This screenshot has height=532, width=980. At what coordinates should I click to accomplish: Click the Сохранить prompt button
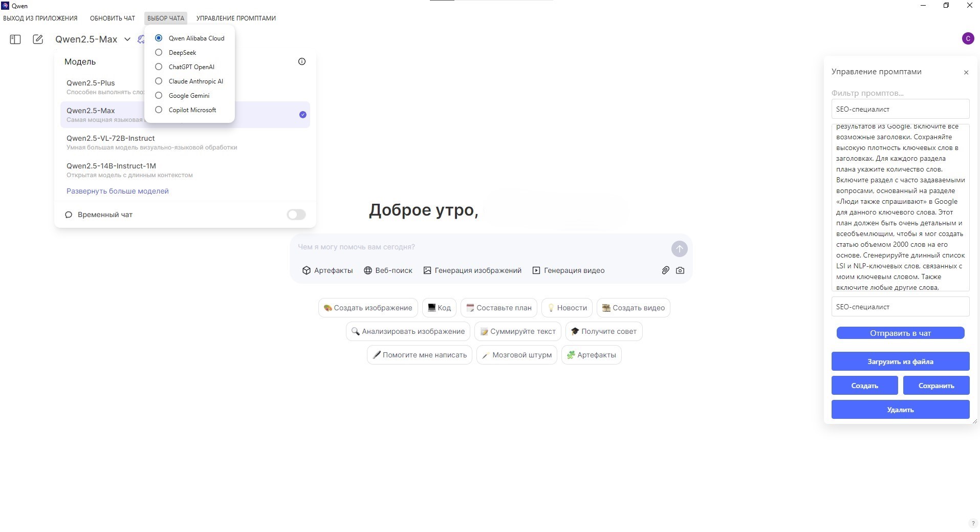[936, 386]
